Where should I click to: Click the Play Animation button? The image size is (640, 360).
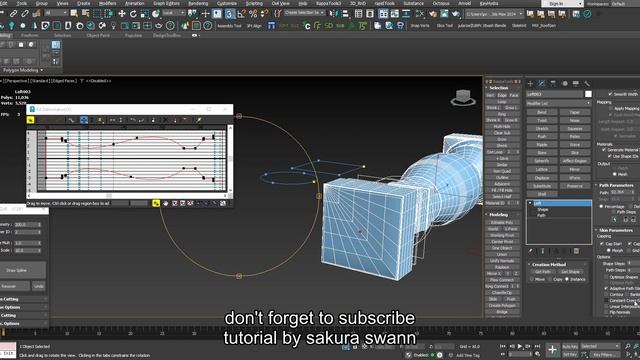pyautogui.click(x=520, y=346)
